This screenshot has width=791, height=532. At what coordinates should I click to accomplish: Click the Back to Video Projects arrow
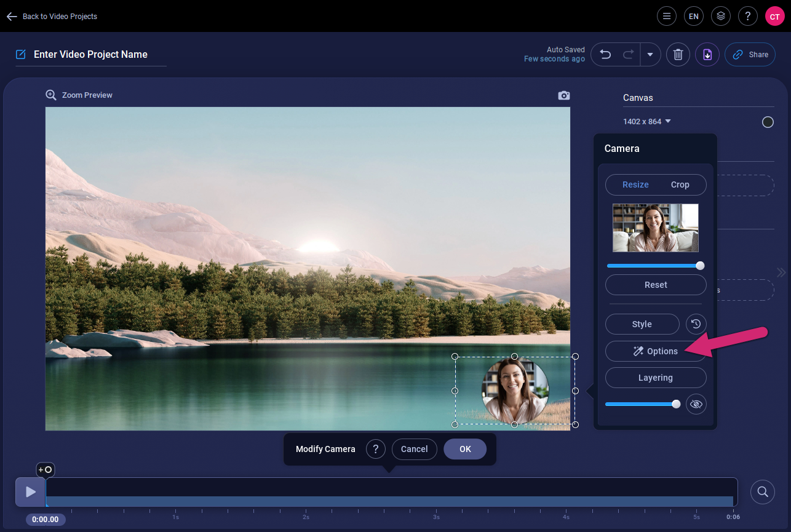[12, 17]
